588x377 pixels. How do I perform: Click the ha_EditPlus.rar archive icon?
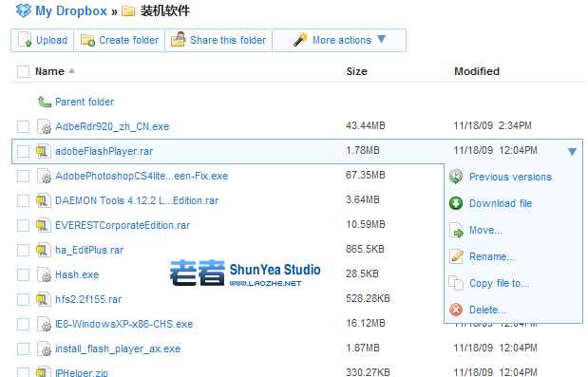[x=44, y=250]
